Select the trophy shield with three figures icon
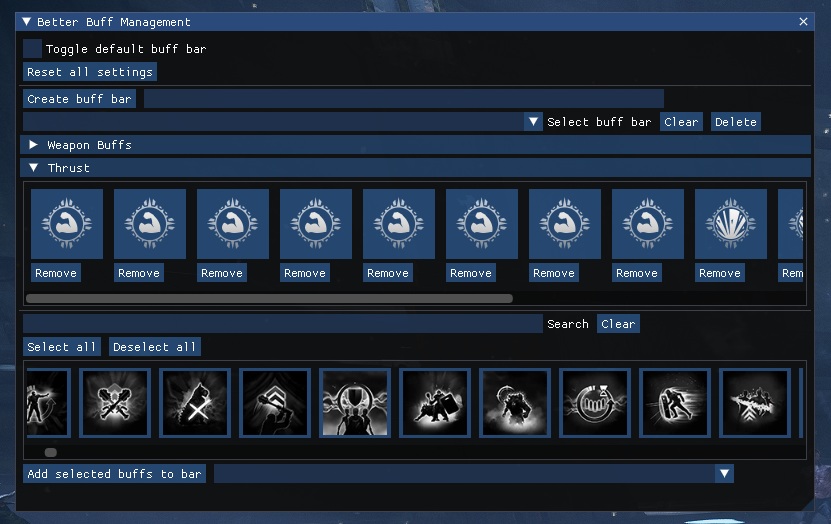The height and width of the screenshot is (524, 831). pos(355,403)
